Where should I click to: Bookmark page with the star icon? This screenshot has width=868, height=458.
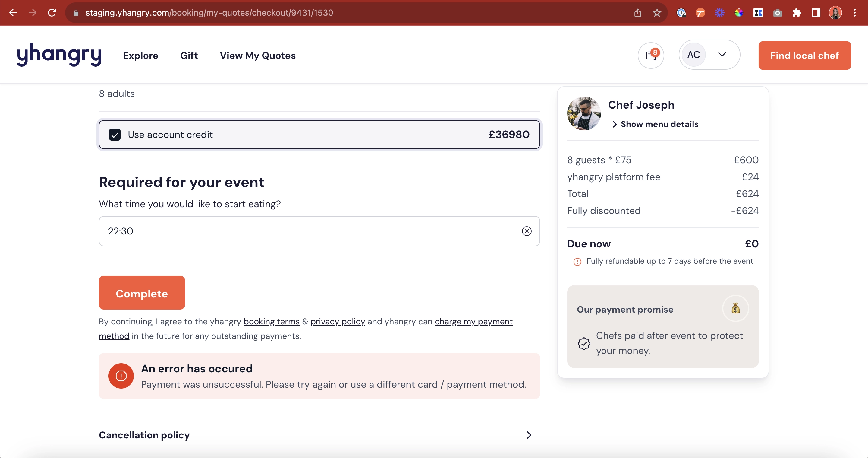(657, 13)
